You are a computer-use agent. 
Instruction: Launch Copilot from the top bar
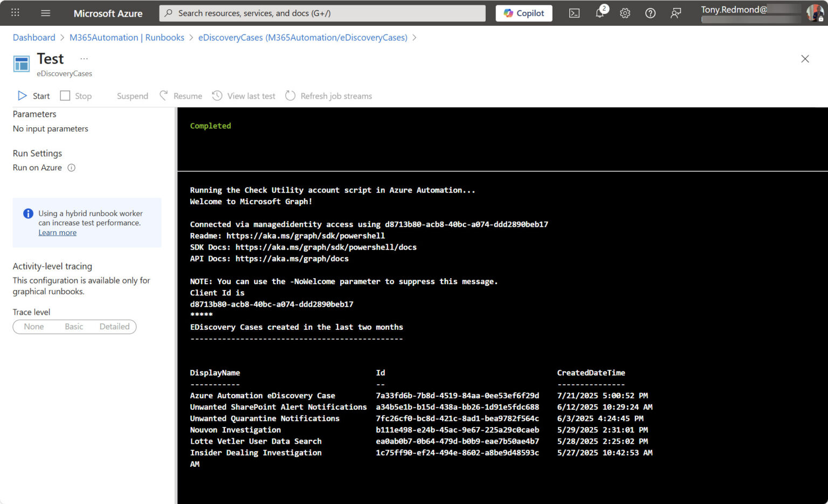tap(523, 13)
